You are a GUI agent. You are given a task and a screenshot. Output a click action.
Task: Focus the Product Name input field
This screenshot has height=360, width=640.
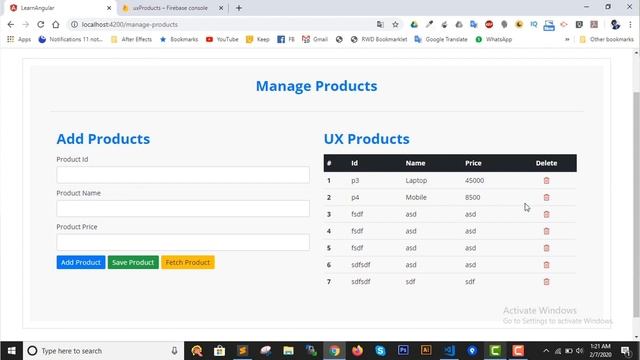pos(183,209)
